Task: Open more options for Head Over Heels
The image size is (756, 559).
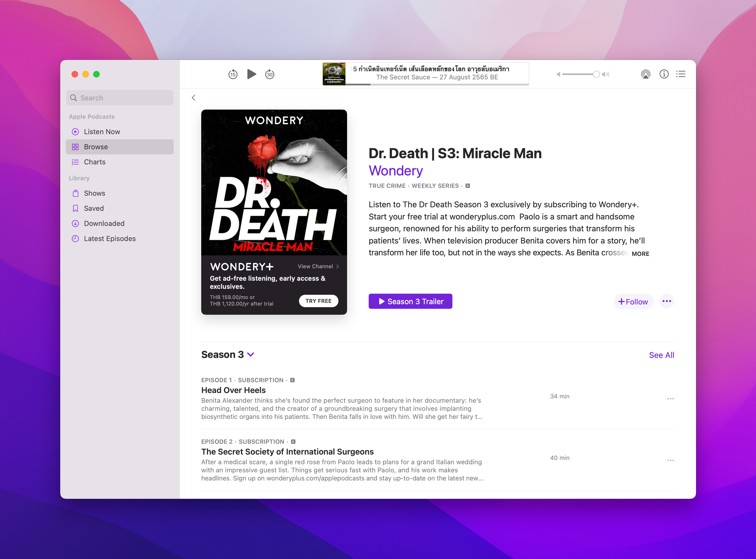Action: [670, 399]
